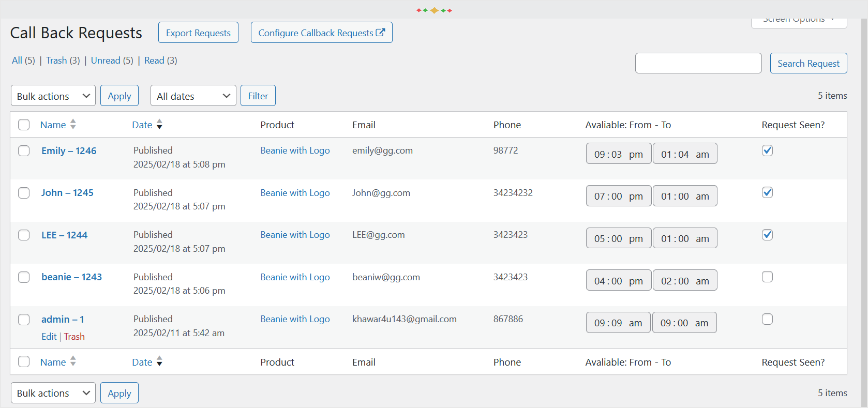
Task: Tick the select-all checkbox in table footer
Action: pyautogui.click(x=24, y=361)
